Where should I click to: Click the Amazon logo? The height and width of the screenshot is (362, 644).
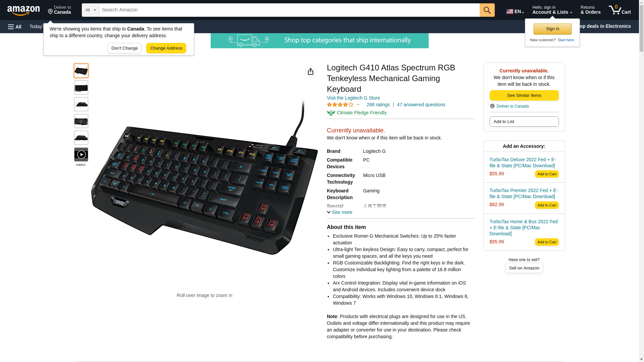23,10
